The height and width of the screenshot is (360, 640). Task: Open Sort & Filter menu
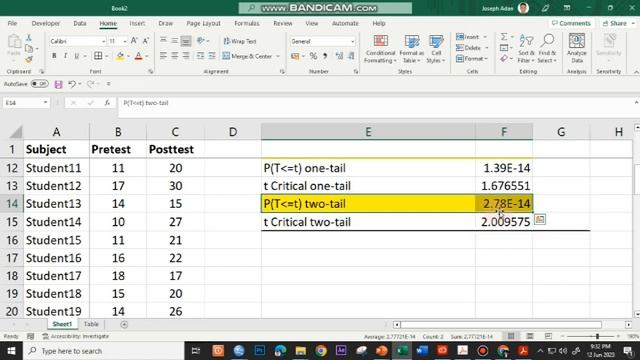tap(526, 49)
